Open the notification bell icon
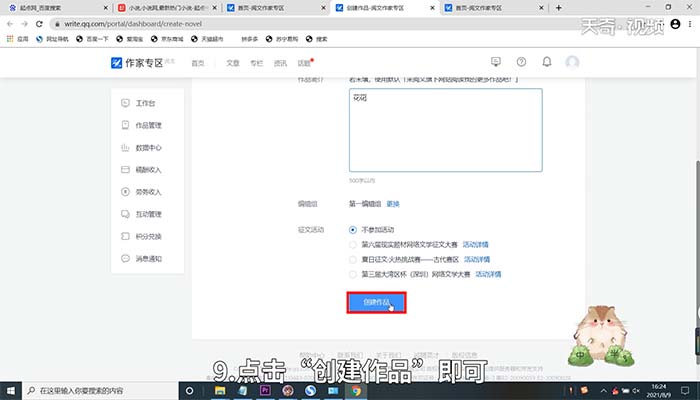The image size is (700, 400). 546,62
